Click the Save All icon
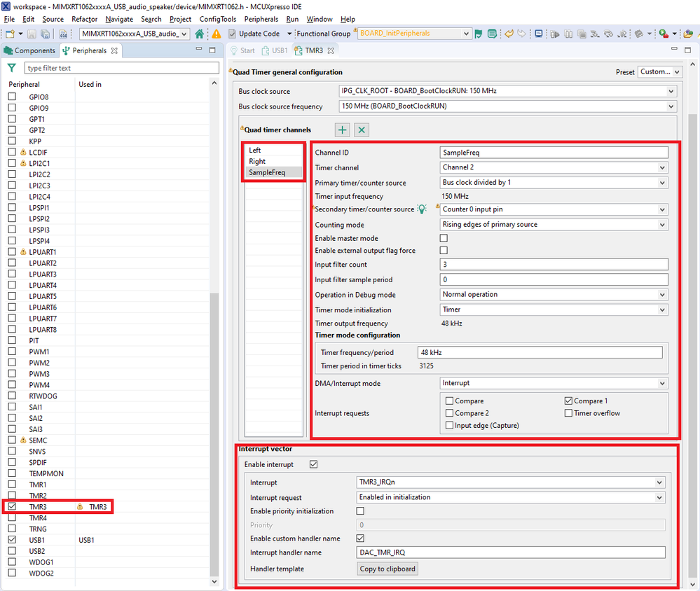Image resolution: width=700 pixels, height=591 pixels. (45, 34)
